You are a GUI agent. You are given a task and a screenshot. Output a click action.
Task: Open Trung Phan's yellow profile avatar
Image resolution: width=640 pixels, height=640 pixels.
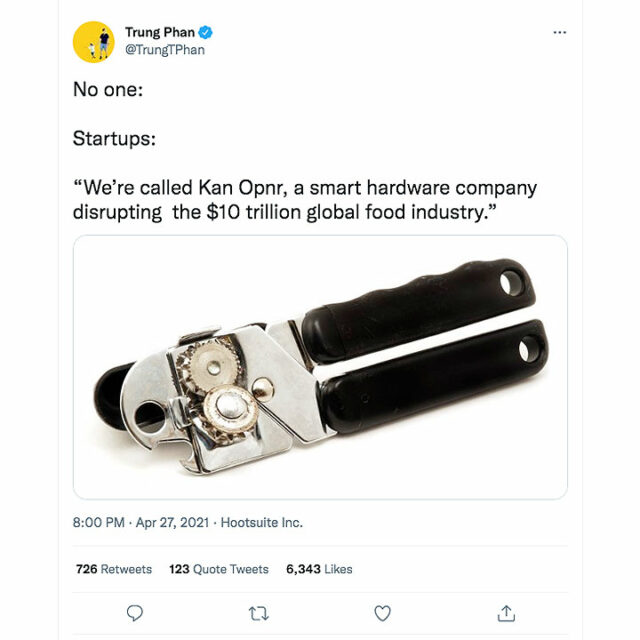(x=93, y=42)
